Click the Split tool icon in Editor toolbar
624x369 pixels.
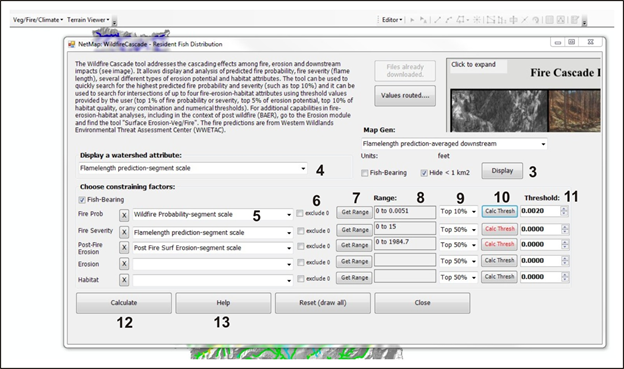click(525, 20)
